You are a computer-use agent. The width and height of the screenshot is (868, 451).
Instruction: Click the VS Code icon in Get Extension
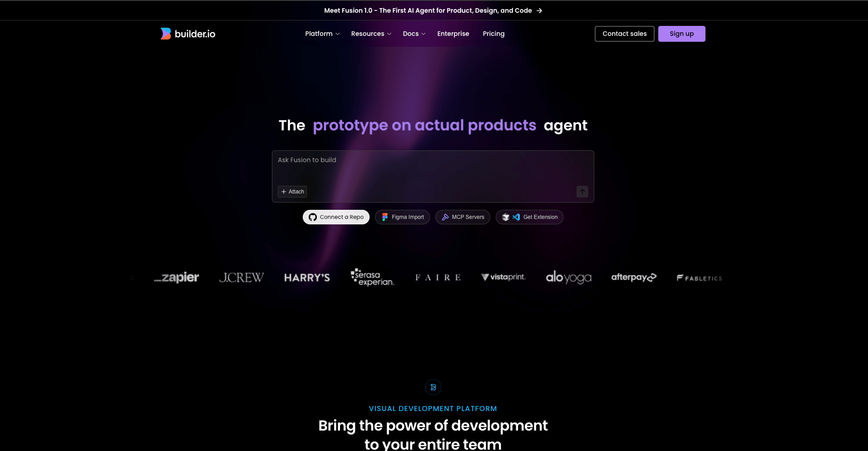516,217
